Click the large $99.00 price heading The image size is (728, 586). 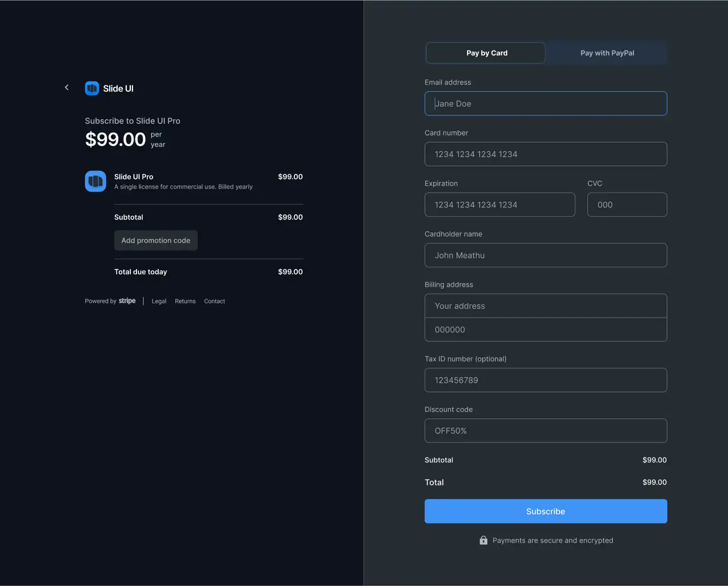pyautogui.click(x=115, y=140)
